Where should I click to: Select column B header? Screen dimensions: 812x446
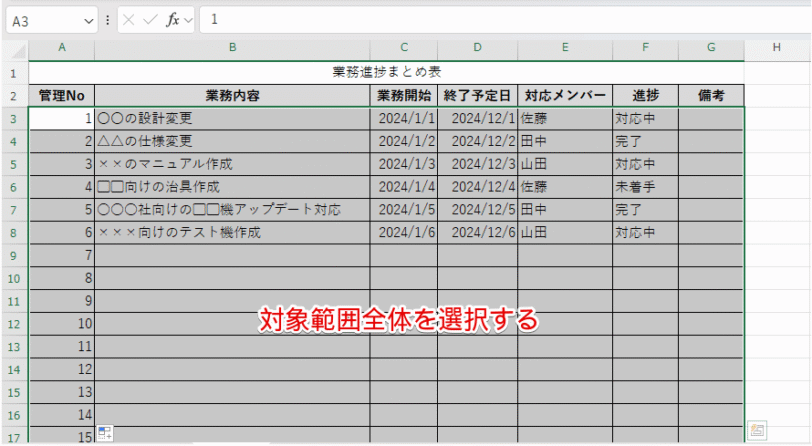click(x=233, y=48)
